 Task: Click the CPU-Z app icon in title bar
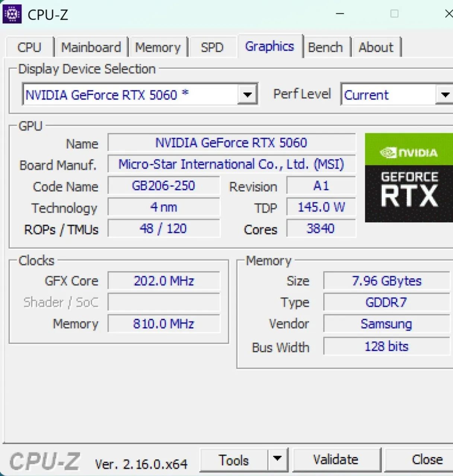[x=12, y=14]
